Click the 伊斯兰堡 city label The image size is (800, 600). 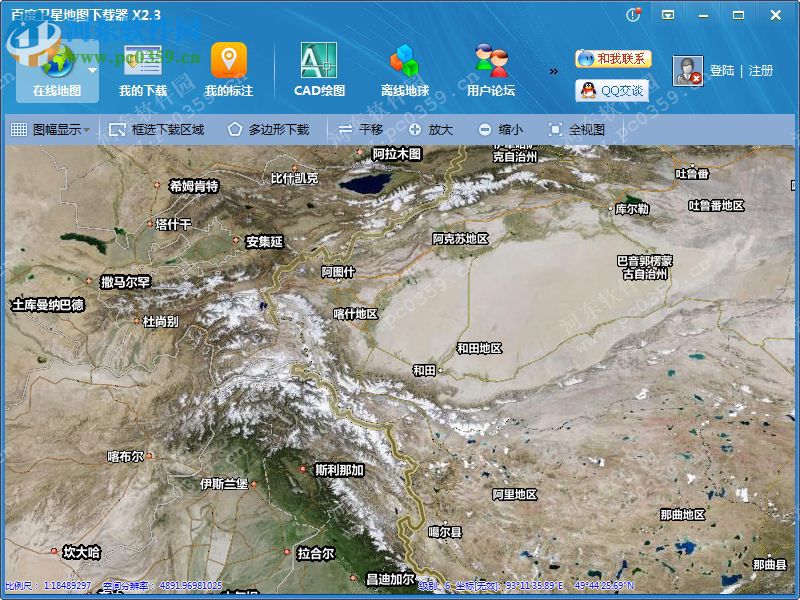click(224, 483)
